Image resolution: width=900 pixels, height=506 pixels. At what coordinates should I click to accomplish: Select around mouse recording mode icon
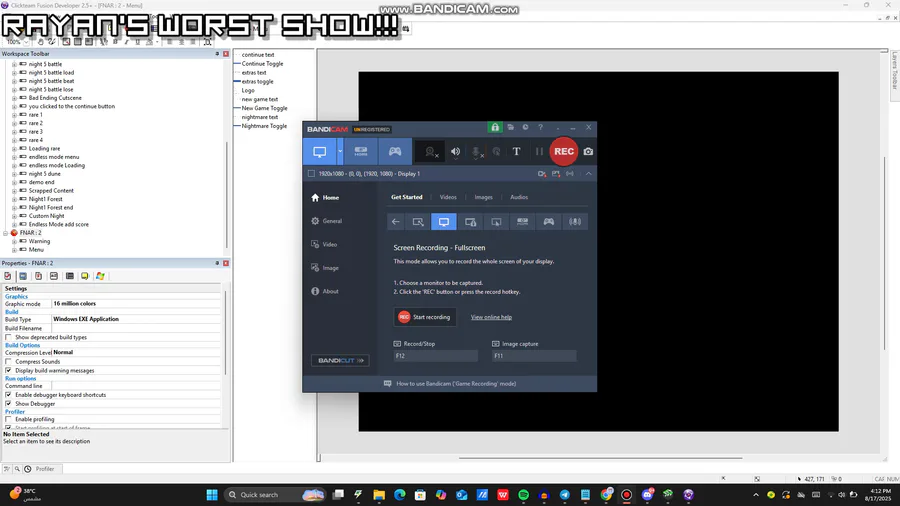point(496,221)
